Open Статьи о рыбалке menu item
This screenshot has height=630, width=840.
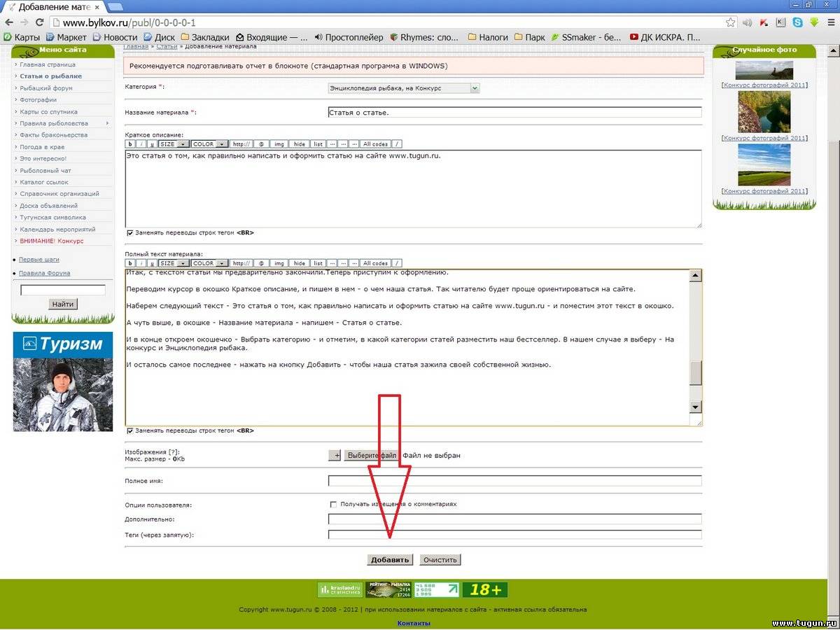[x=50, y=76]
